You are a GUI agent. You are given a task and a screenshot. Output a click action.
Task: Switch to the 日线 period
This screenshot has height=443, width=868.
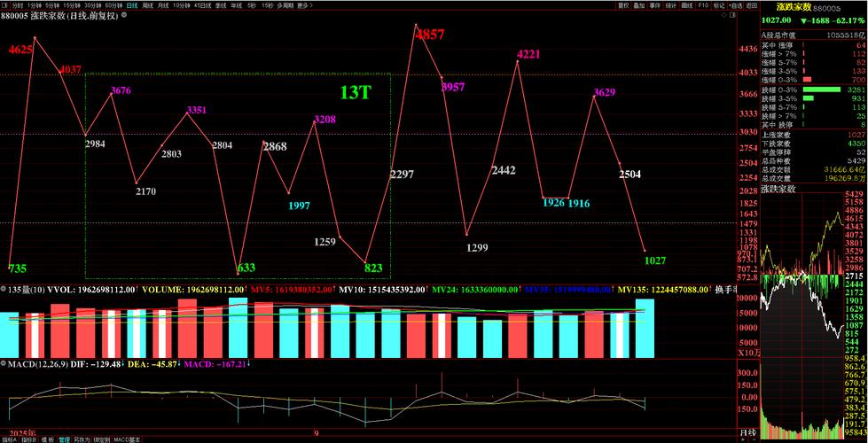(x=132, y=4)
